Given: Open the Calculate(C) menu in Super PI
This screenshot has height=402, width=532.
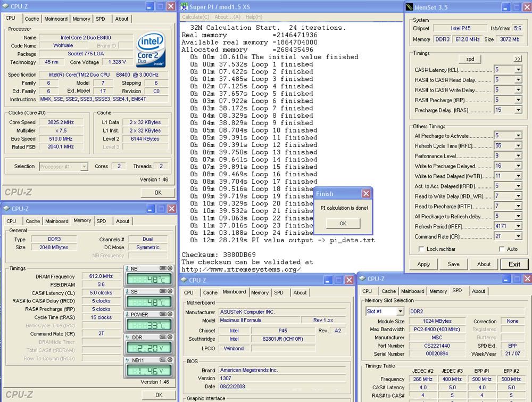Looking at the screenshot, I should tap(195, 17).
